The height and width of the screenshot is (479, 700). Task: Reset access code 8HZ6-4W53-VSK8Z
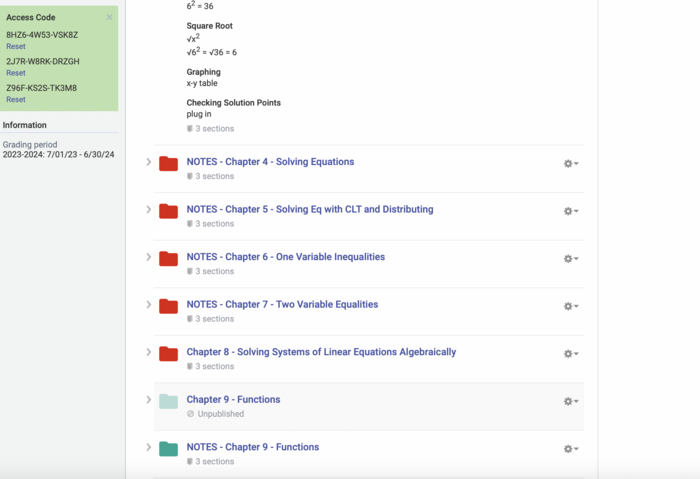tap(16, 47)
